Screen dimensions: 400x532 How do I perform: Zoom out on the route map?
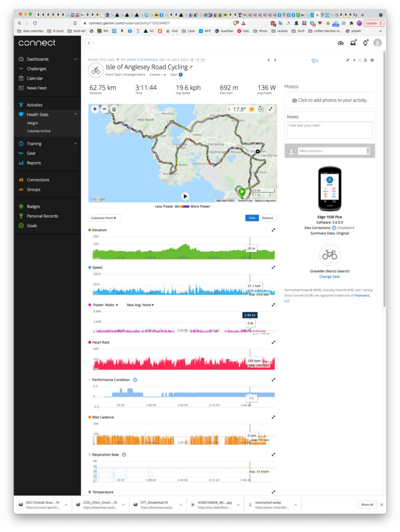(104, 109)
